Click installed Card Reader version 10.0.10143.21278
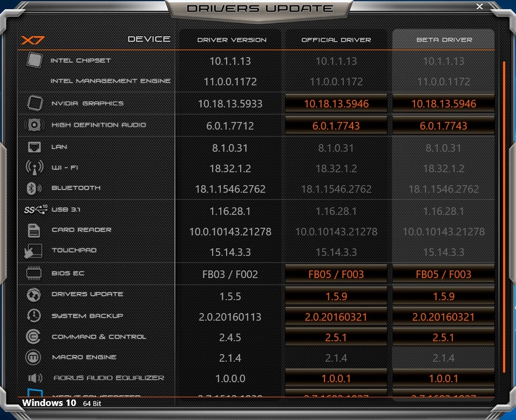Viewport: 516px width, 420px height. coord(230,232)
